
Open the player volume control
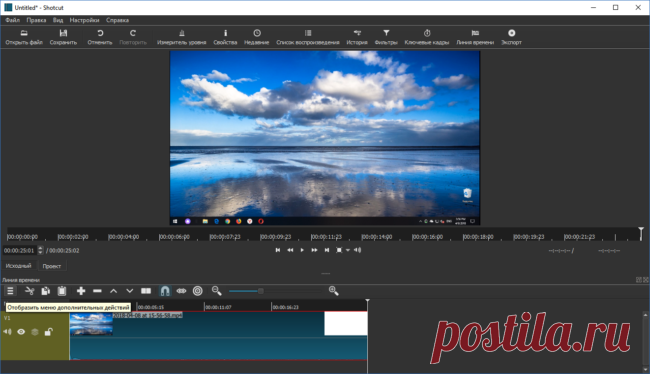357,250
